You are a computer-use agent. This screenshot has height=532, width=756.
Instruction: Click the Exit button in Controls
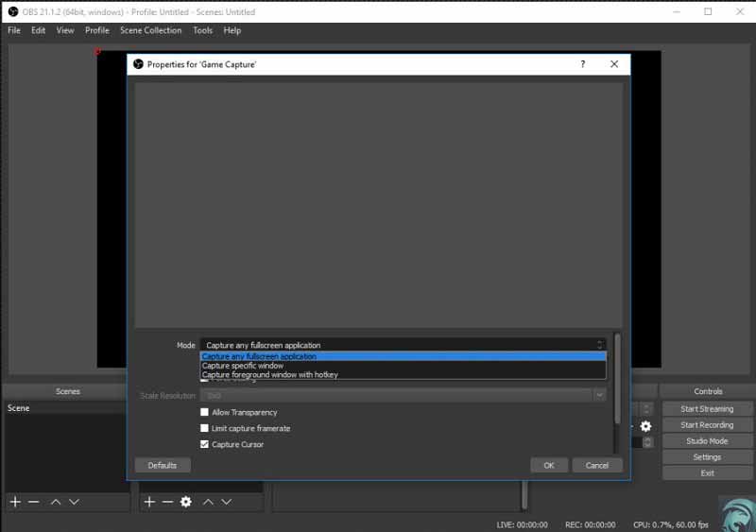[707, 473]
